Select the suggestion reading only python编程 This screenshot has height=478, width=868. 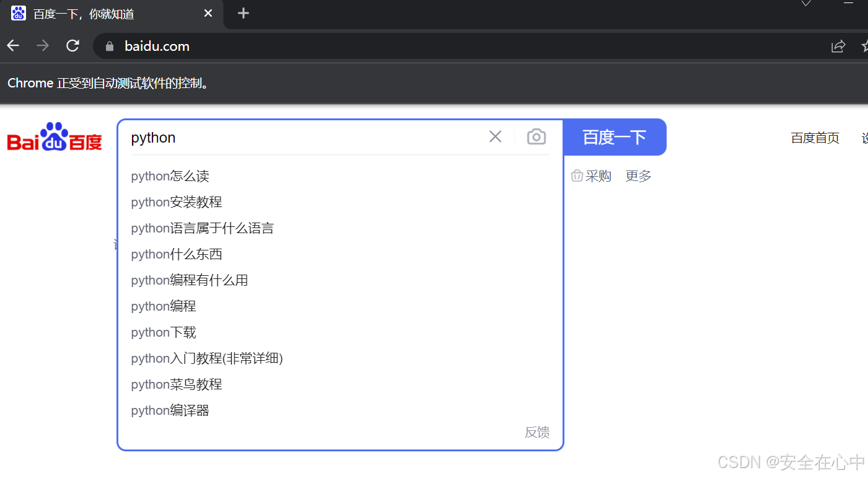pyautogui.click(x=340, y=306)
